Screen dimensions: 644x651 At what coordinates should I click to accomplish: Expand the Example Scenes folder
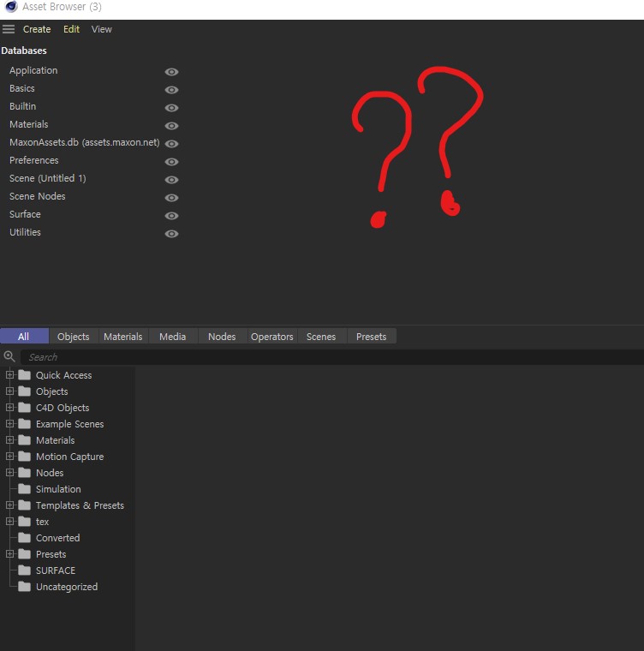[x=10, y=424]
